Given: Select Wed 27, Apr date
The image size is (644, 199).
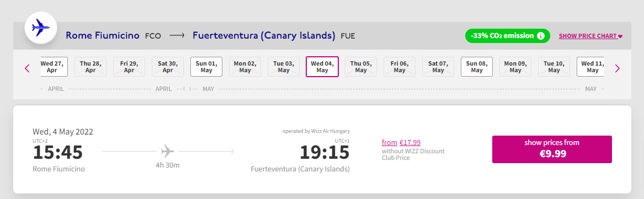Looking at the screenshot, I should pyautogui.click(x=54, y=67).
